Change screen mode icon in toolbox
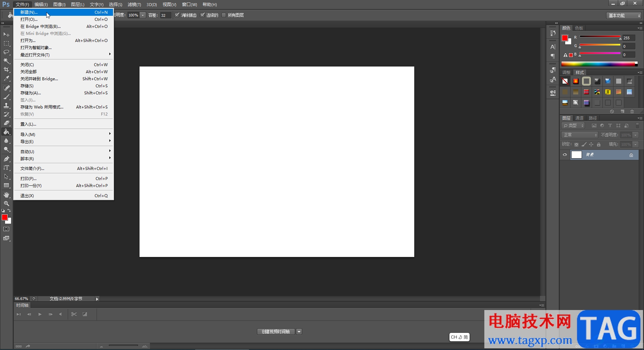The image size is (644, 350). tap(6, 238)
